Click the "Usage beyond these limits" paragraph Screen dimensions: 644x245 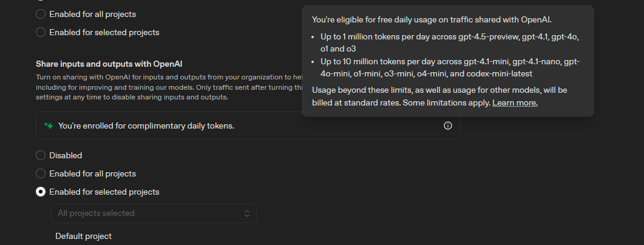click(439, 96)
